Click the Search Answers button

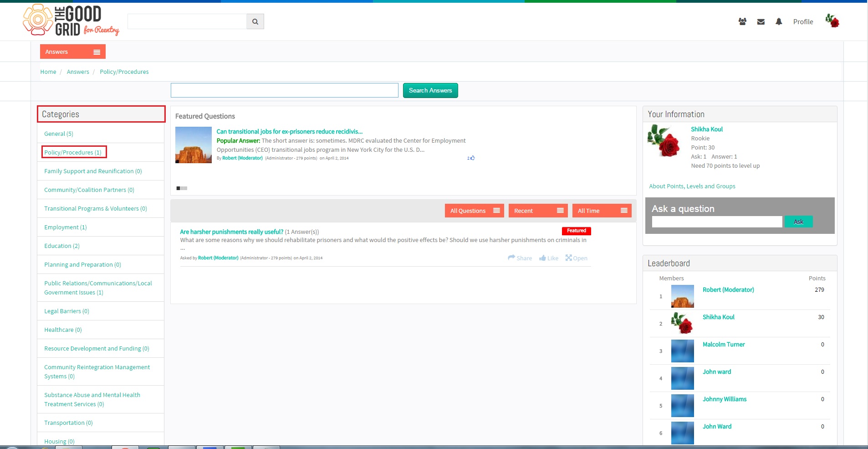coord(430,90)
